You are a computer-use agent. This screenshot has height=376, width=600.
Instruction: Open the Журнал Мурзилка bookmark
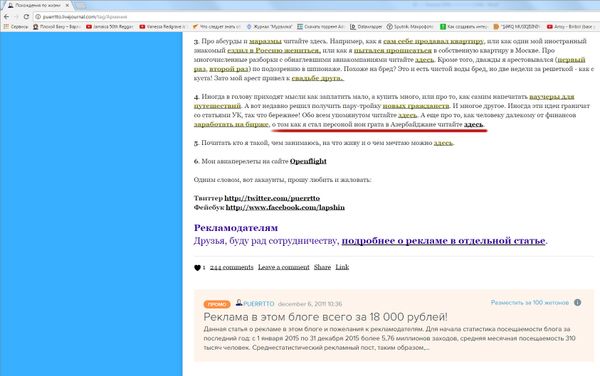tap(270, 27)
